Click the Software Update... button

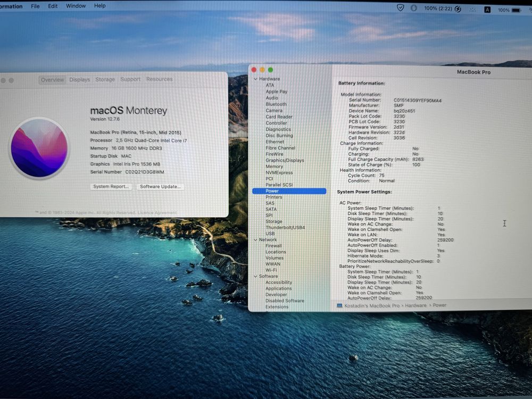(x=160, y=187)
